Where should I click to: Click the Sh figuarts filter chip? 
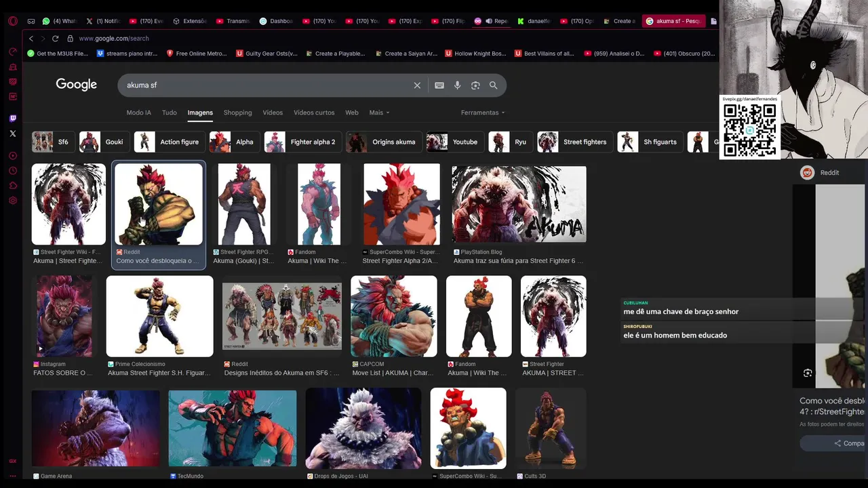tap(650, 142)
